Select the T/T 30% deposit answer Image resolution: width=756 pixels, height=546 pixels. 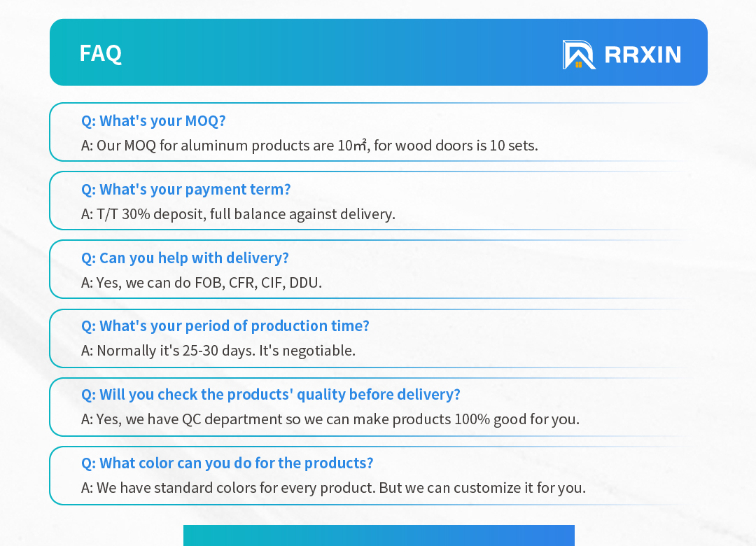click(238, 213)
